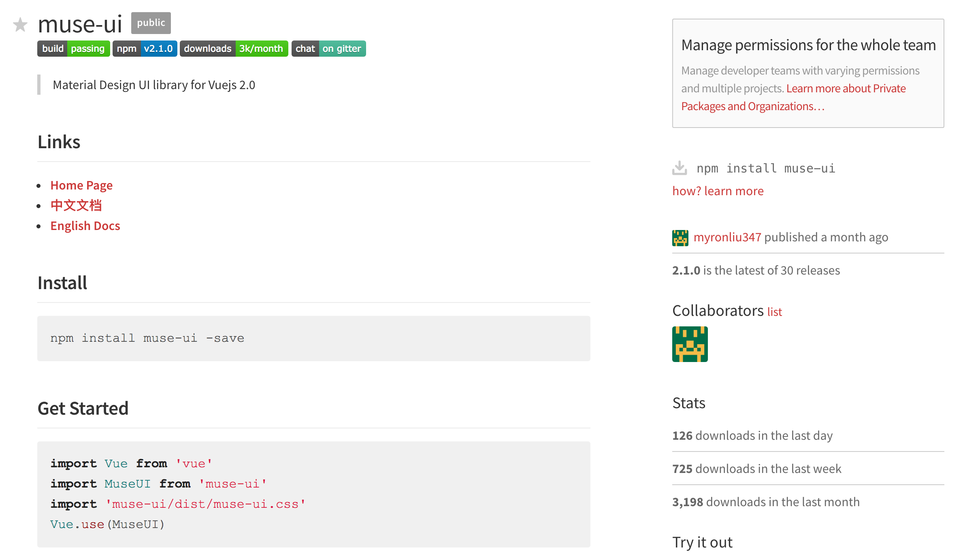Click the Get Started heading
Screen dimensions: 980x558
click(x=83, y=409)
